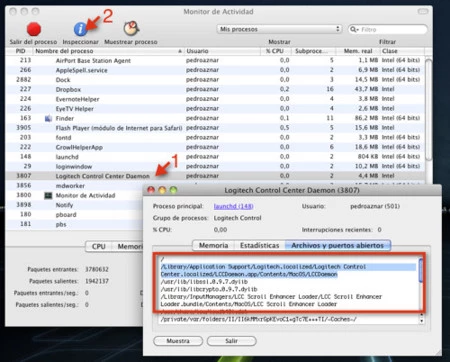Select the pbs process row
This screenshot has height=362, width=450.
coord(75,224)
